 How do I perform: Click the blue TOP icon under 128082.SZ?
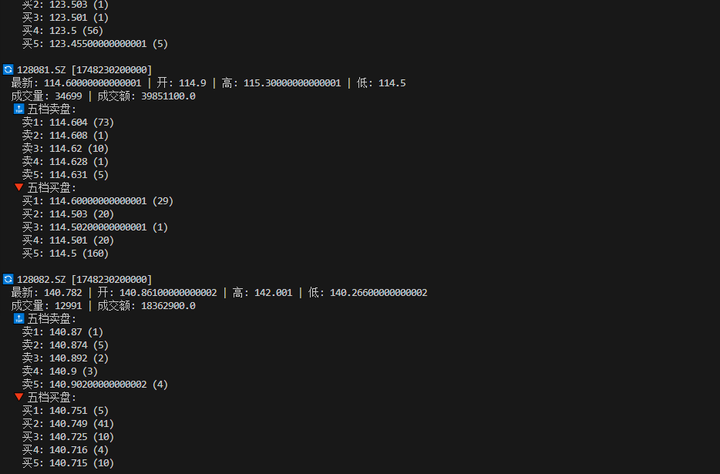(x=19, y=318)
